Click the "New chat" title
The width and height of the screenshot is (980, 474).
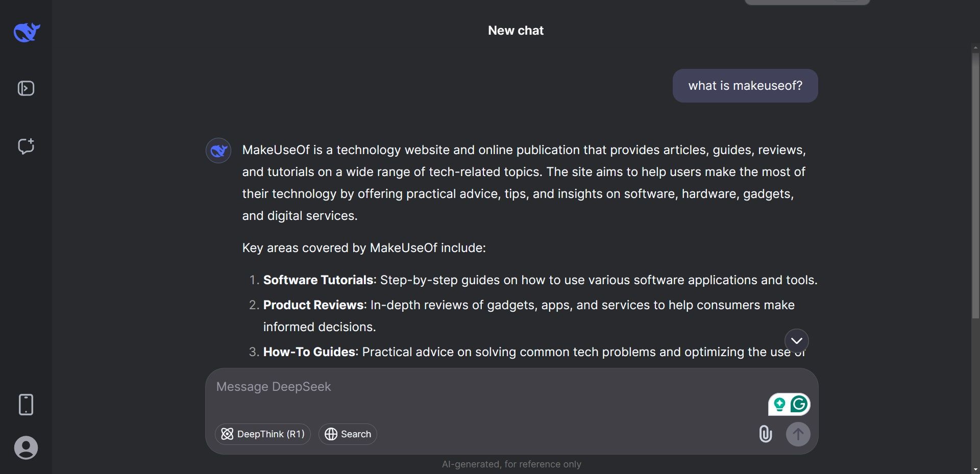516,31
